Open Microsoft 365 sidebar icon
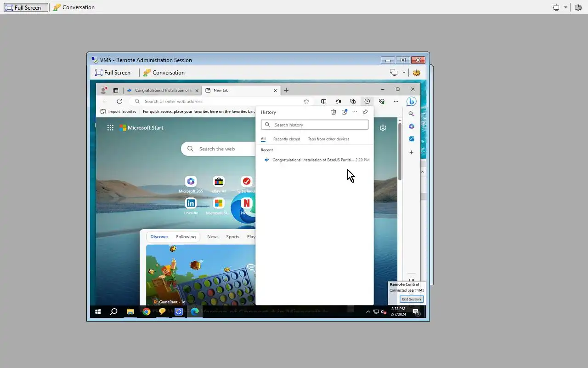Viewport: 588px width, 368px height. tap(411, 126)
